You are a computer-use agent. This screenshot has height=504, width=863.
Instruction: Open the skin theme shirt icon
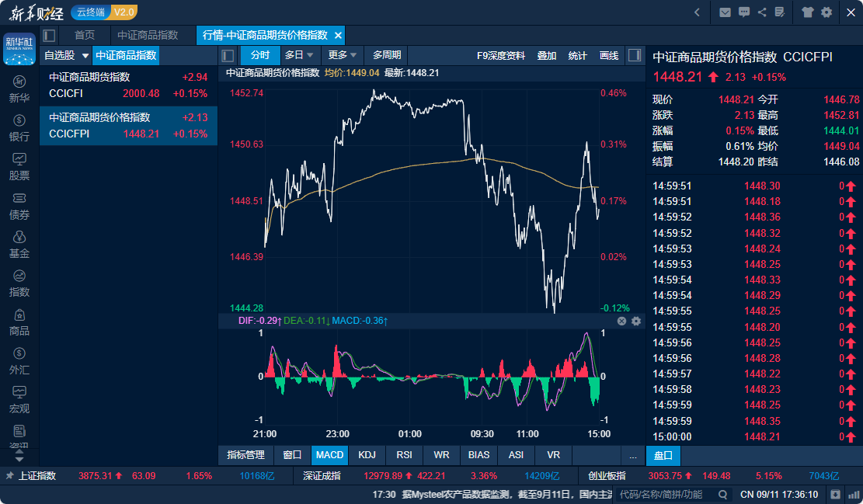808,12
